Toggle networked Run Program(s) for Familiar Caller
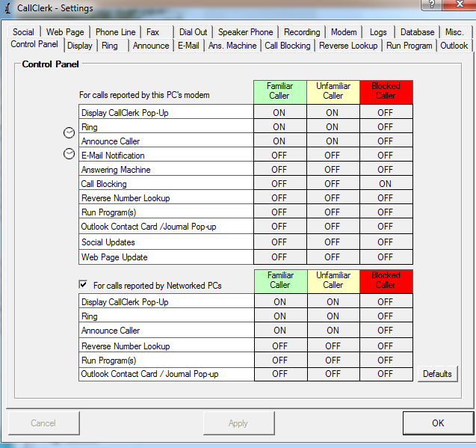 tap(280, 360)
